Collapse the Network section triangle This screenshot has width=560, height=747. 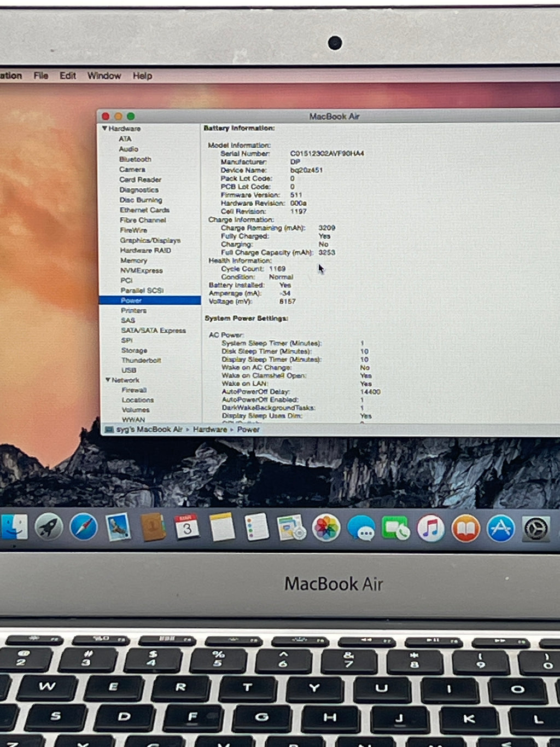pos(108,380)
